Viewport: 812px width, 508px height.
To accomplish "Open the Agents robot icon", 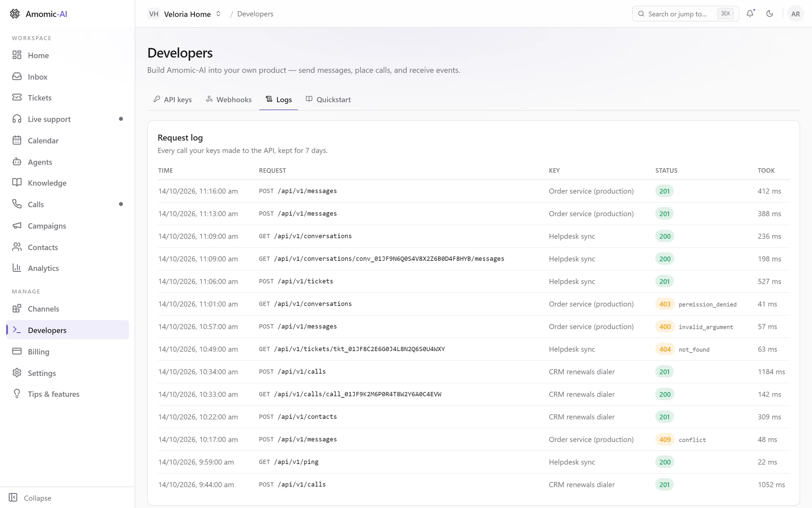I will click(x=17, y=162).
